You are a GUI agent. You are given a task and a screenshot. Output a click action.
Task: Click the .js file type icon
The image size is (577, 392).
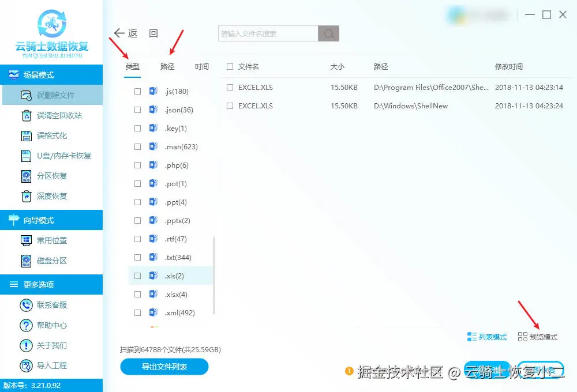[x=153, y=91]
